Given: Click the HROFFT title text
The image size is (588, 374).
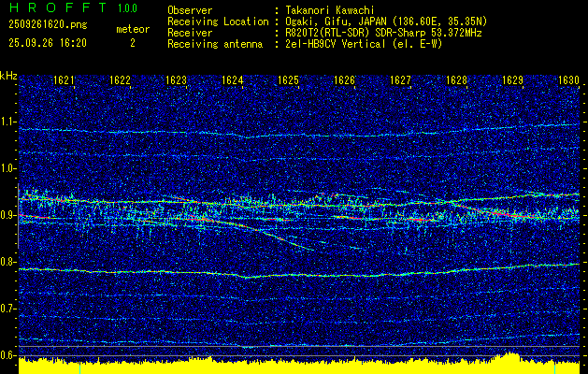Looking at the screenshot, I should tap(58, 7).
